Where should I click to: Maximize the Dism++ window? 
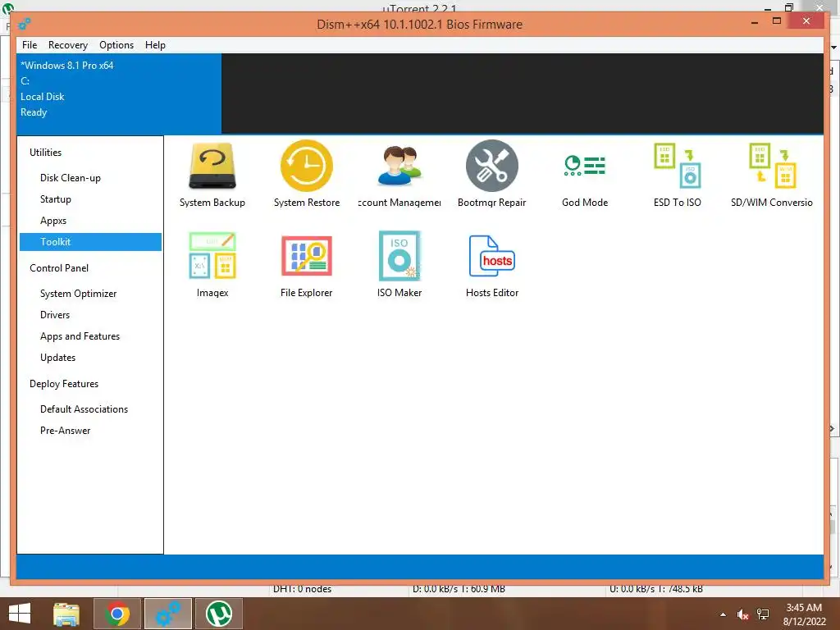coord(777,21)
